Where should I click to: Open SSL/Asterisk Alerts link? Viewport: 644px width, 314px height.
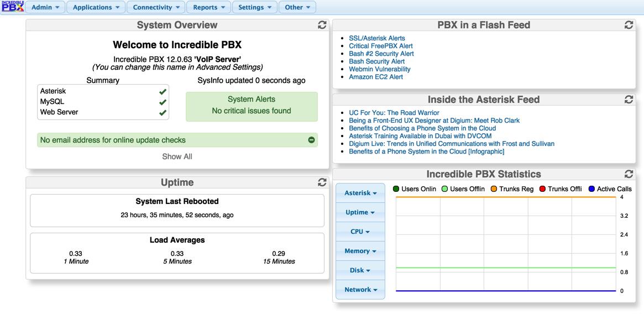pos(376,38)
